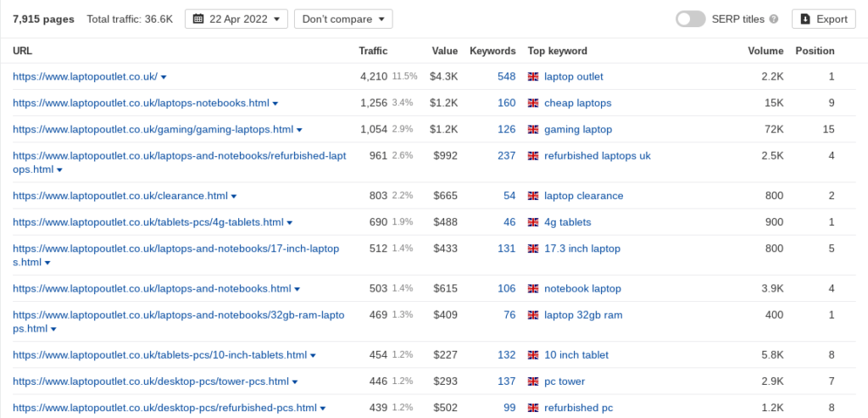Expand caret beside 32gb-ram-laptops URL
868x418 pixels.
pyautogui.click(x=53, y=330)
